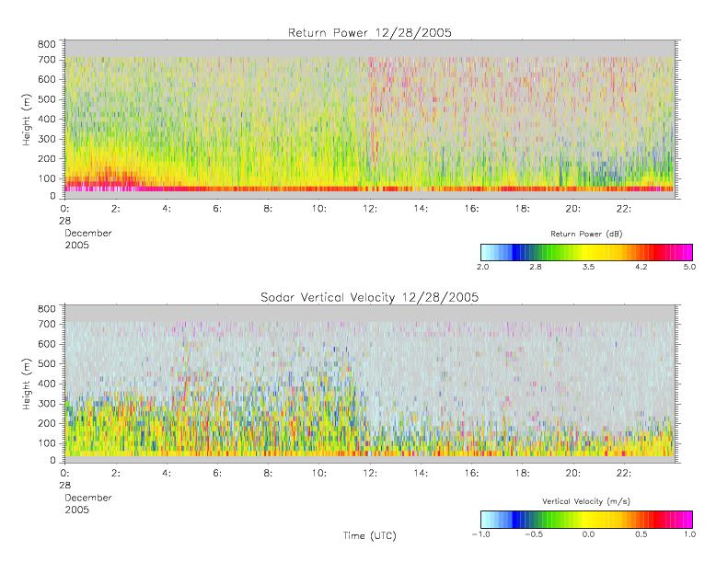Screen dimensions: 728x562
Task: Click the "12:" time tick under Return Power chart
Action: pos(370,209)
